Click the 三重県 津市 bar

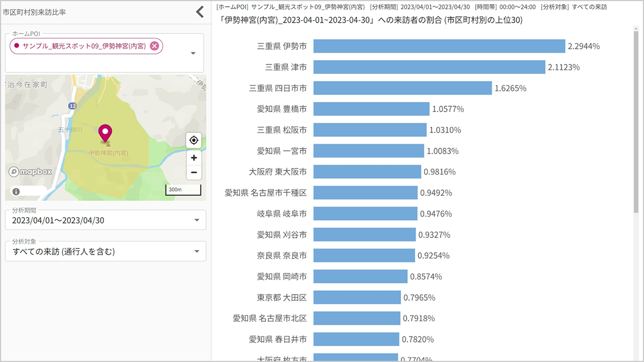click(429, 67)
